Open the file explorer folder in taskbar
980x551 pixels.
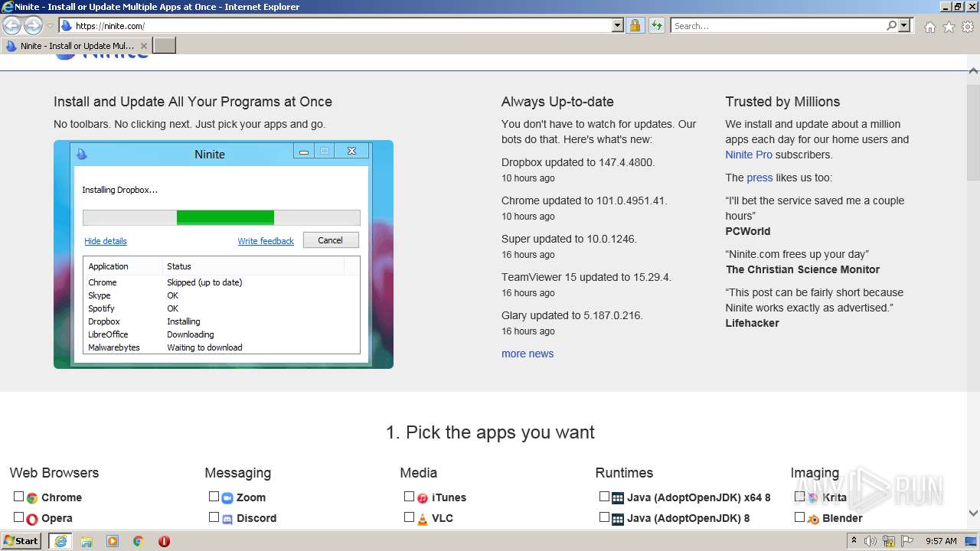coord(87,541)
